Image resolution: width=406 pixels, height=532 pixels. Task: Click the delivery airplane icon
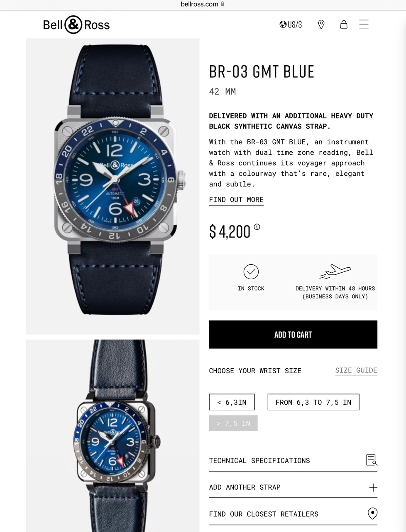[x=335, y=271]
